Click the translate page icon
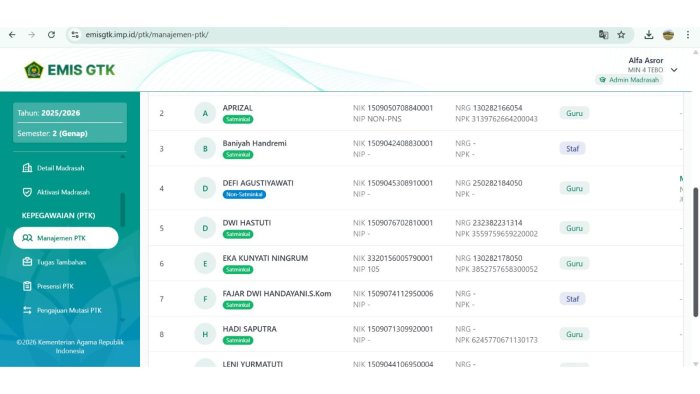 click(603, 34)
